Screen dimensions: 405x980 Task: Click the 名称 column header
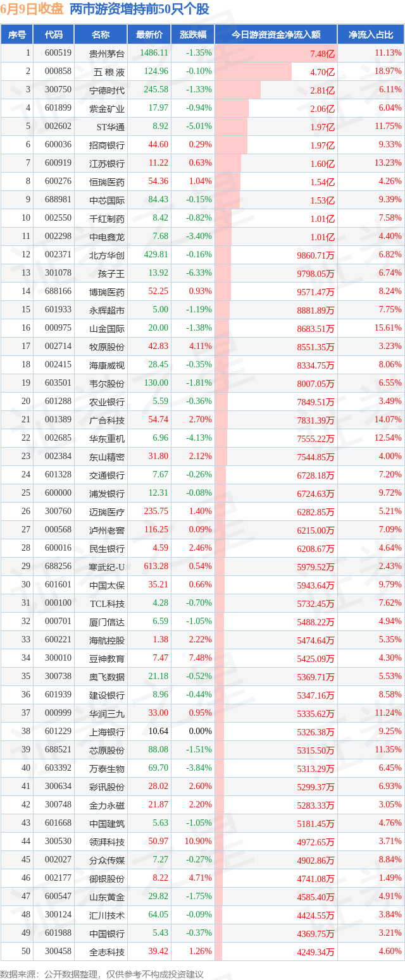[x=101, y=35]
